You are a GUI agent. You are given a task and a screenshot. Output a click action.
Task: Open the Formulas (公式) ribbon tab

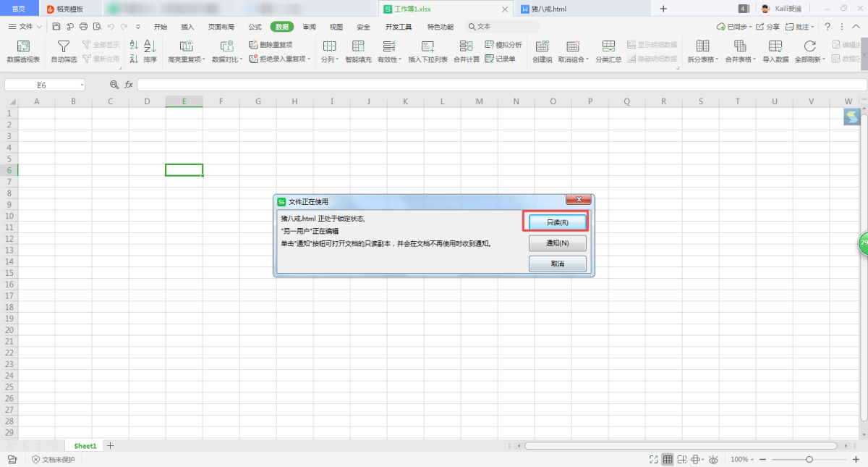point(255,27)
